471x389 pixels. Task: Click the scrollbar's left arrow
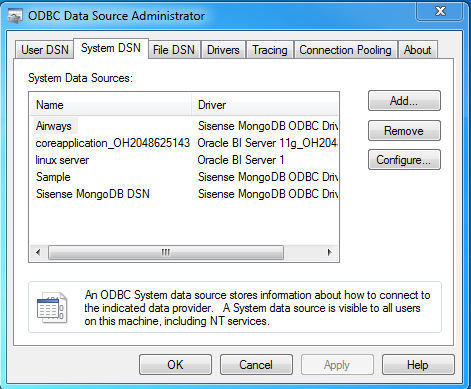click(38, 252)
